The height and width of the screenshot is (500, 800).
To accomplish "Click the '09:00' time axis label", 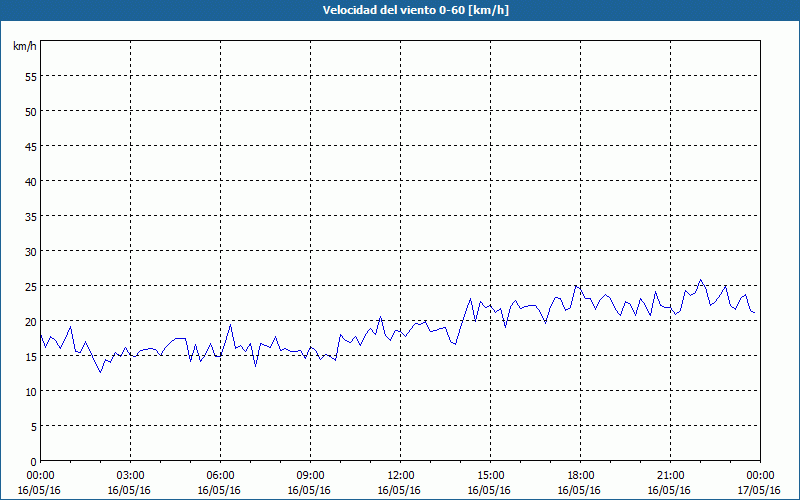I will 311,476.
